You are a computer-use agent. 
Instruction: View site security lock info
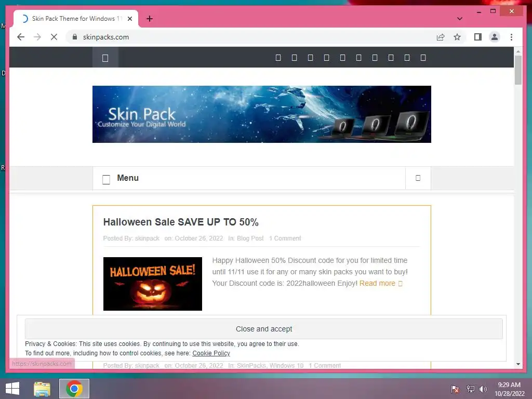[75, 37]
